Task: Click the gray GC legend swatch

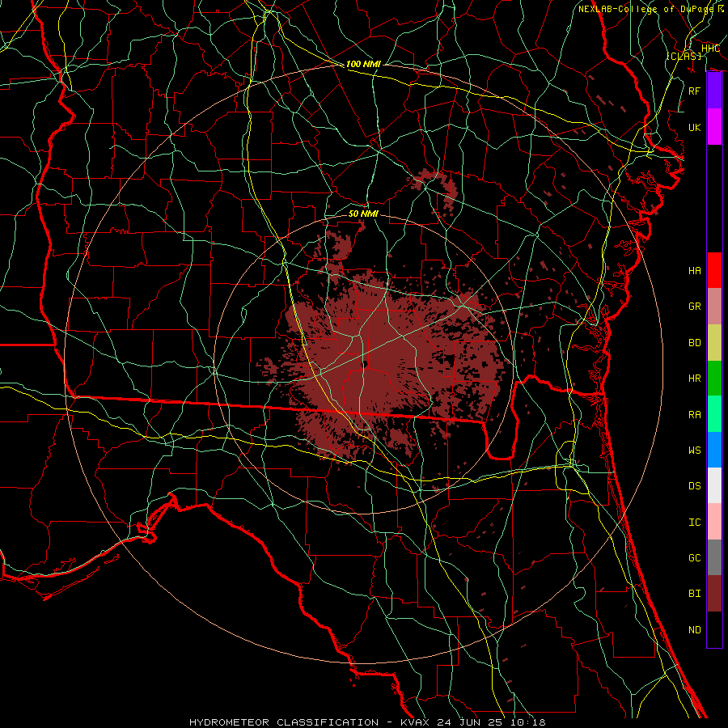Action: click(714, 557)
